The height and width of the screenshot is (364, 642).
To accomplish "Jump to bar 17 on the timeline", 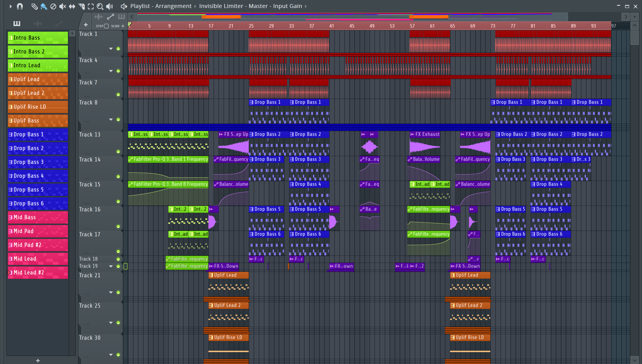I will point(211,26).
